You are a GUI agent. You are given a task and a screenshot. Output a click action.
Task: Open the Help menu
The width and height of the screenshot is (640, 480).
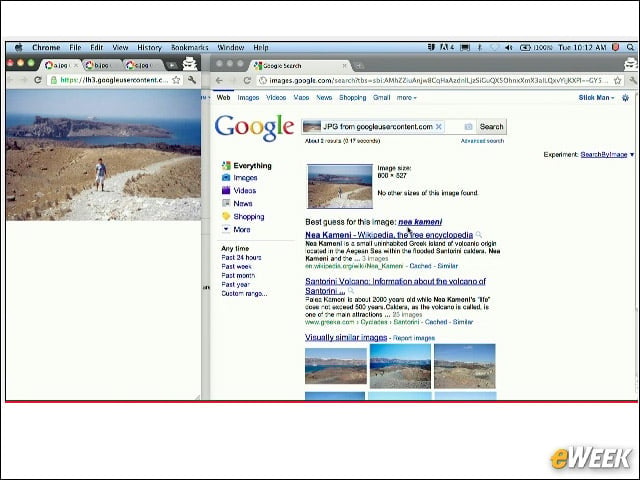pos(261,47)
